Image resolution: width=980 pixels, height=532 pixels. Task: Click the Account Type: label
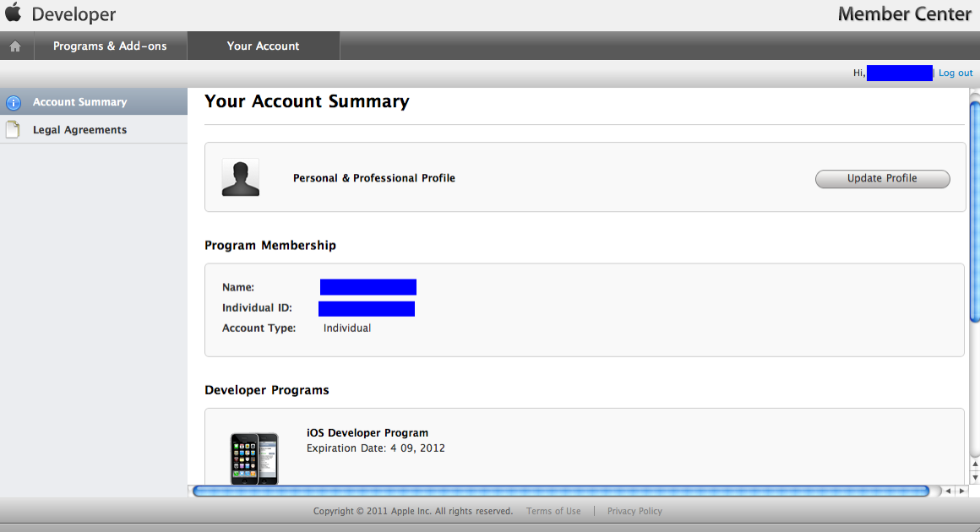(x=259, y=328)
